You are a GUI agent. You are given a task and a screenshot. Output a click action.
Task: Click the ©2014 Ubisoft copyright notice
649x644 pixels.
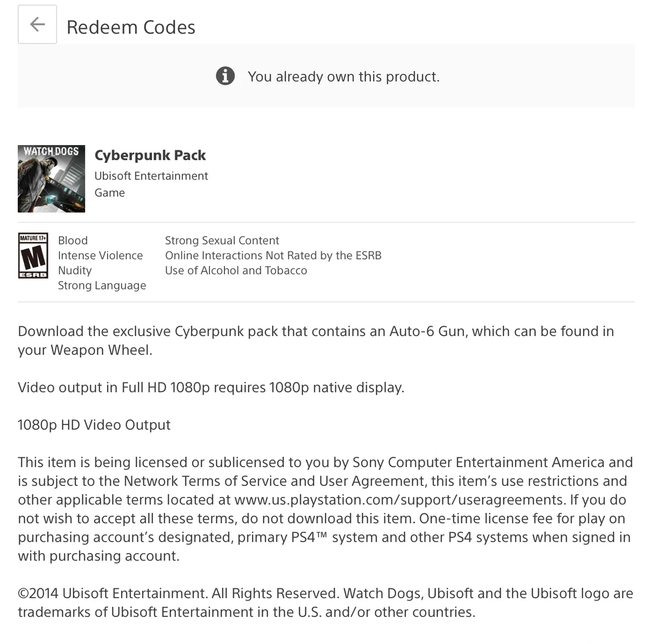click(x=326, y=602)
